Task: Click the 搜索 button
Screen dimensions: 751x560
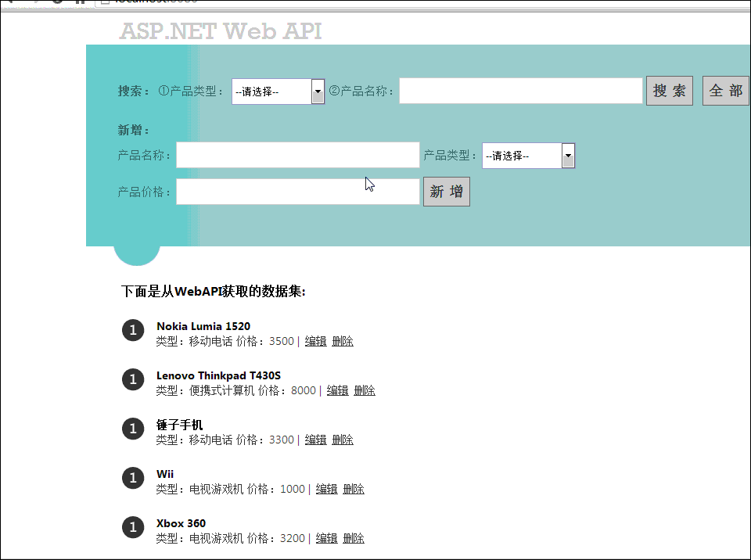Action: point(669,90)
